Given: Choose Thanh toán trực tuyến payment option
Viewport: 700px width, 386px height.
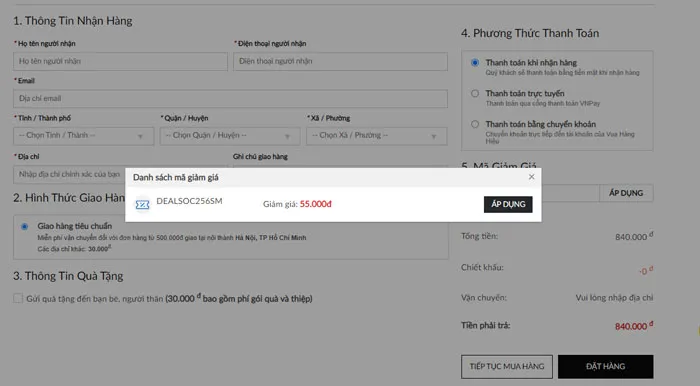Looking at the screenshot, I should [475, 93].
